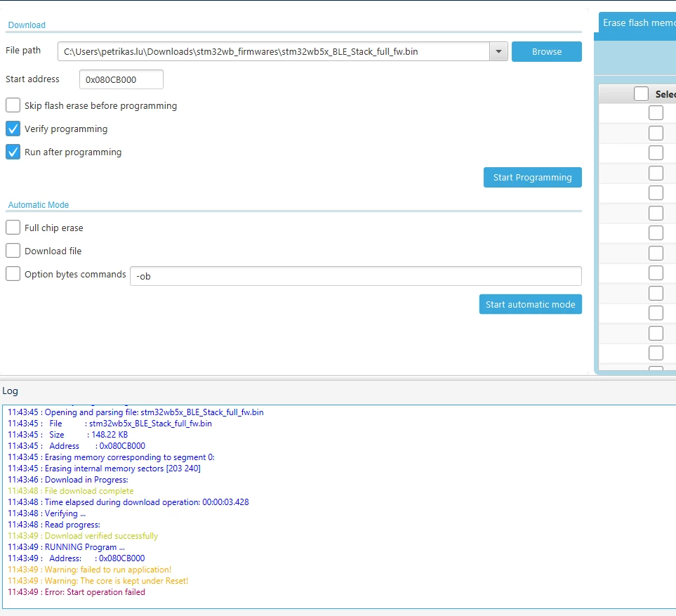Click log line 'Erasing internal memory sectors [203 240]'
Image resolution: width=676 pixels, height=616 pixels.
(x=104, y=468)
